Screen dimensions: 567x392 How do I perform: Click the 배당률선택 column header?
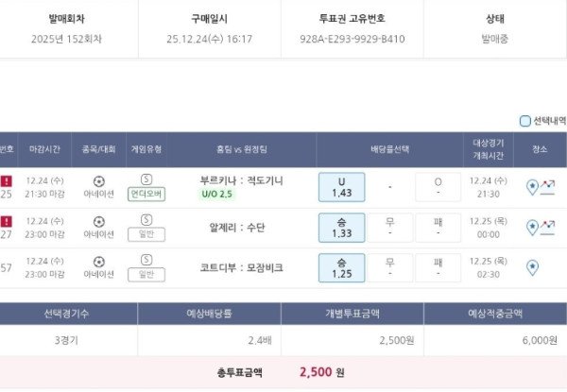tap(389, 149)
